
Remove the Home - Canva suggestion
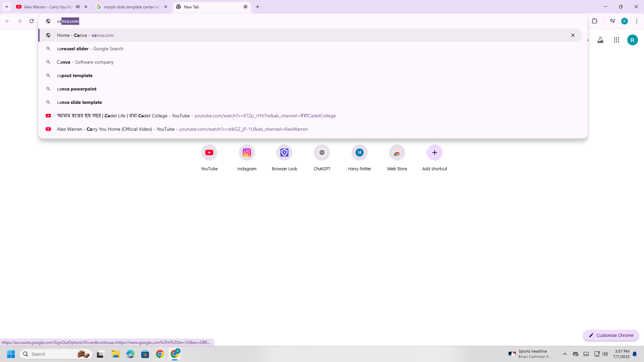click(573, 35)
